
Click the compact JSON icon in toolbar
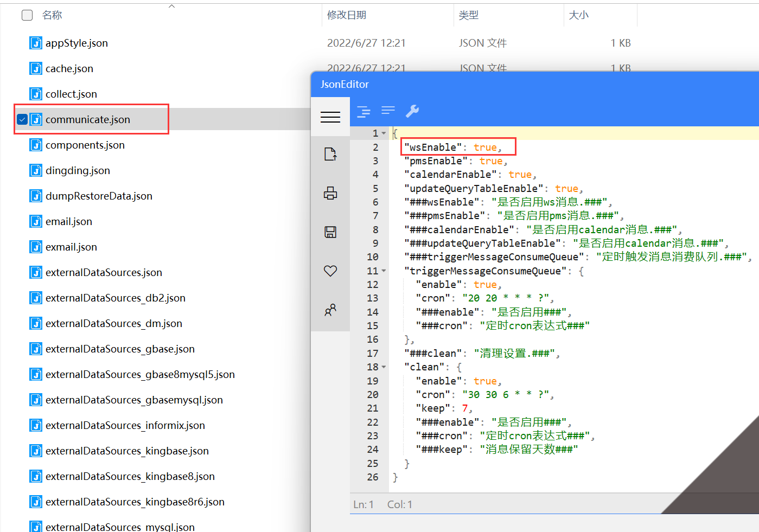[388, 111]
